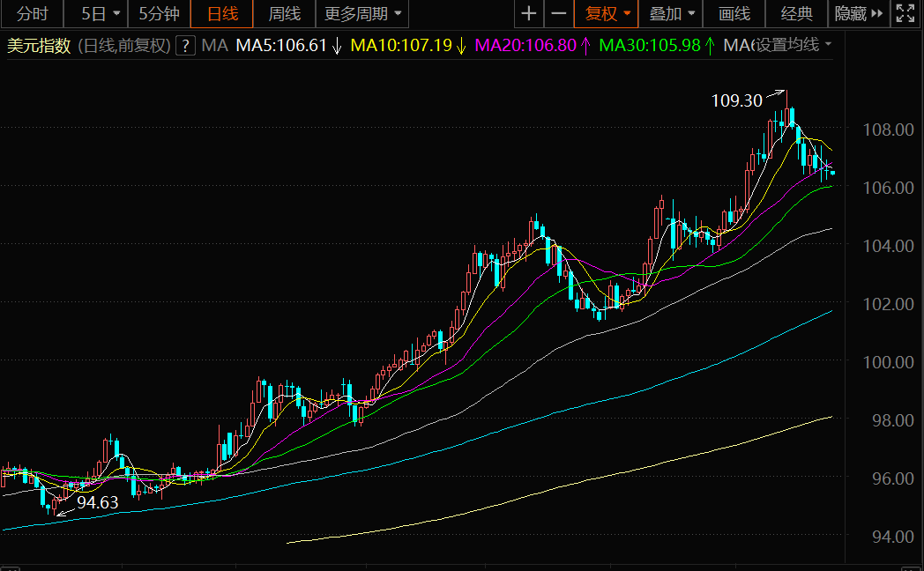Image resolution: width=924 pixels, height=571 pixels.
Task: Toggle the 画线 drawing tool mode
Action: pyautogui.click(x=734, y=14)
